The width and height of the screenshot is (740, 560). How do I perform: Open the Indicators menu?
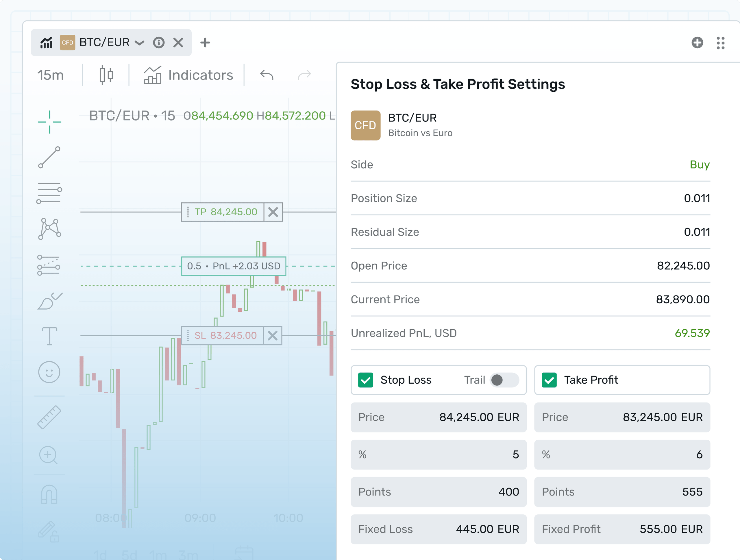pos(188,75)
